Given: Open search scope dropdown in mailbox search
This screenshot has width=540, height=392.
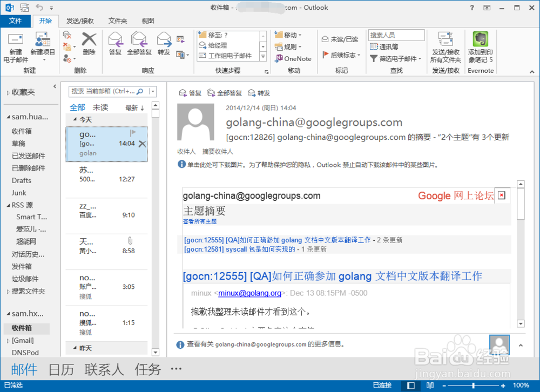Looking at the screenshot, I should 153,91.
